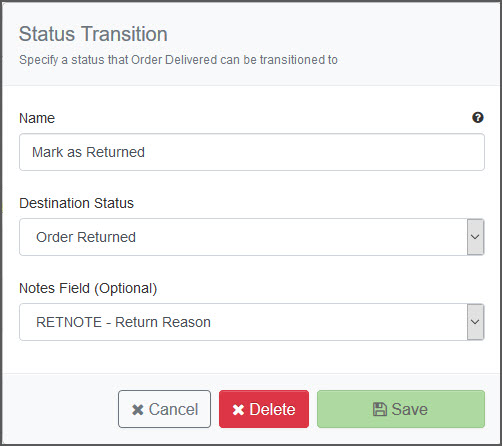The height and width of the screenshot is (446, 502).
Task: Expand Destination Status using its chevron arrow
Action: pyautogui.click(x=475, y=237)
